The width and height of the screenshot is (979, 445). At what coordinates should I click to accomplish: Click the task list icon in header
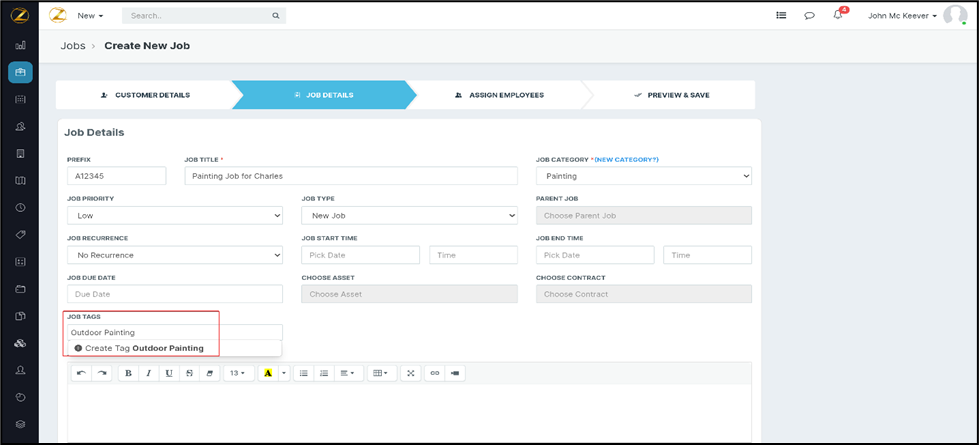[x=781, y=16]
